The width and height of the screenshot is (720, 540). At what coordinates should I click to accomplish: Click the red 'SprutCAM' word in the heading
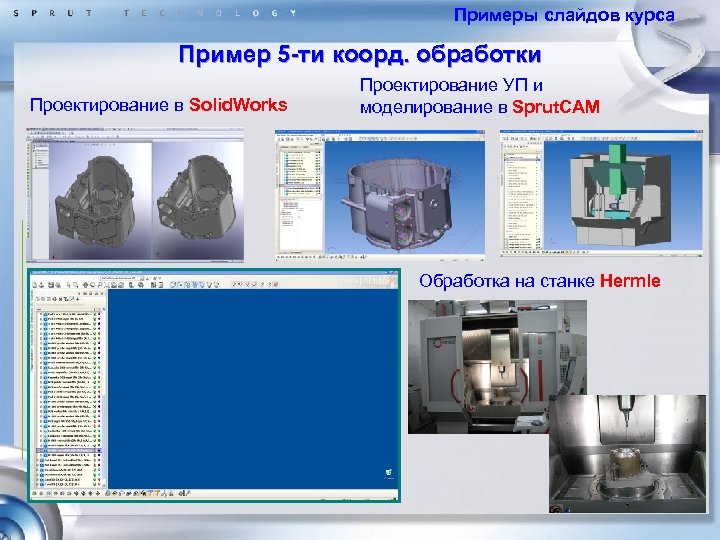pyautogui.click(x=556, y=107)
